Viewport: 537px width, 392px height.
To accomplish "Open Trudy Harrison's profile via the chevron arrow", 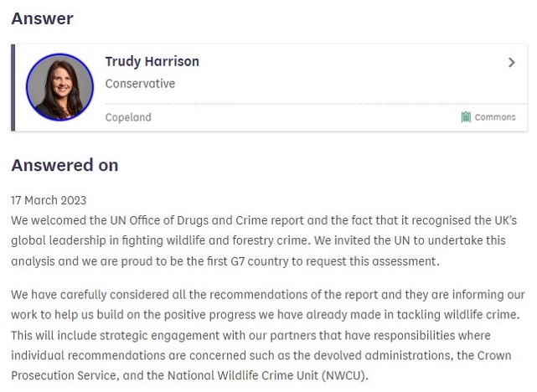I will [512, 62].
